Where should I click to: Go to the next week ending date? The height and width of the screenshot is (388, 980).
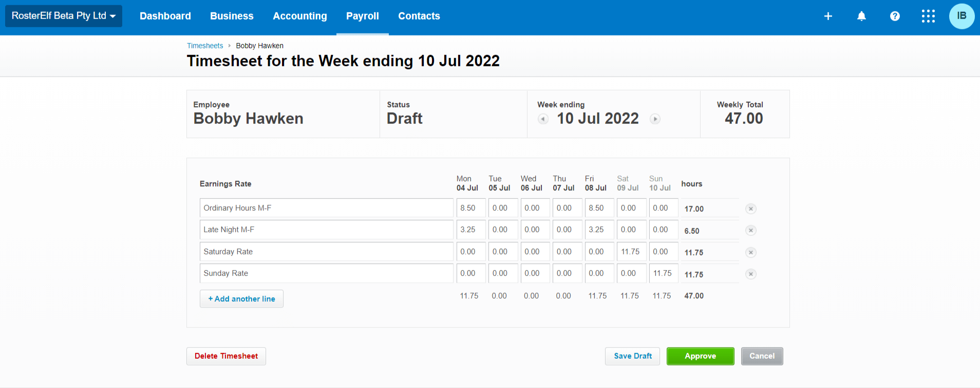tap(655, 119)
